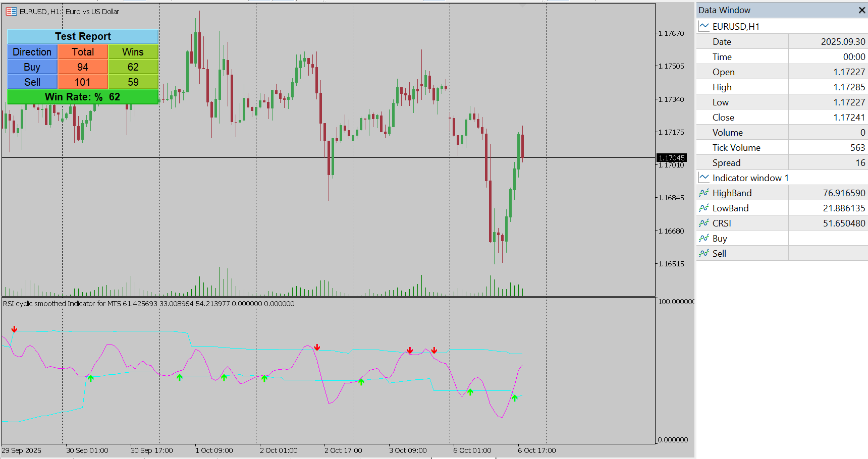868x459 pixels.
Task: Click the chart icon beside EURUSD,H1
Action: pos(704,26)
